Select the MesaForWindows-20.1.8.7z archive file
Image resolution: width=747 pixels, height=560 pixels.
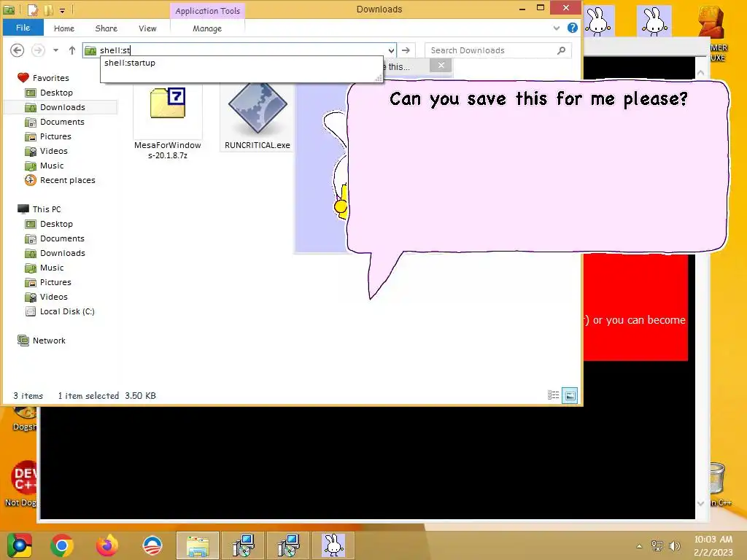pyautogui.click(x=168, y=122)
